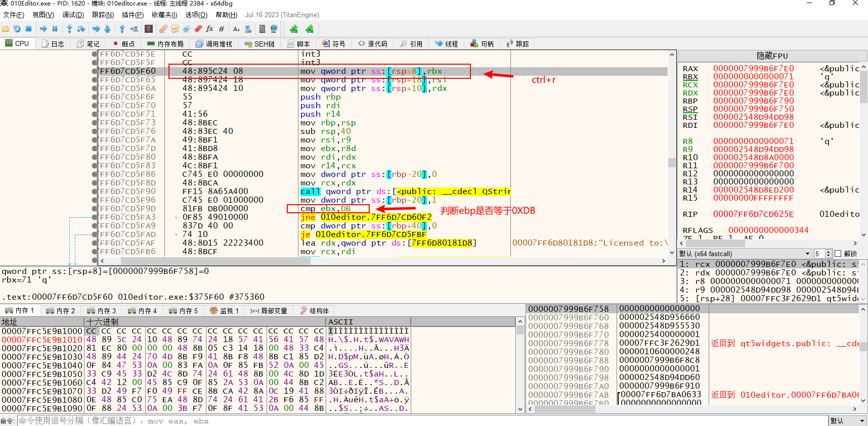
Task: Toggle breakpoint dot at FF6D7CD5FA3
Action: [x=95, y=217]
